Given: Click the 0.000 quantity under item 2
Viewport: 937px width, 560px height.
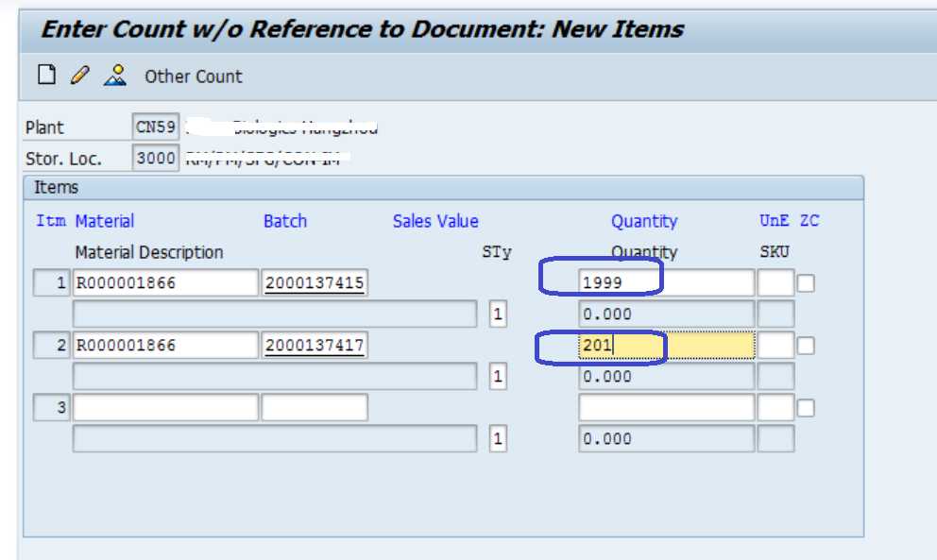Looking at the screenshot, I should (666, 377).
